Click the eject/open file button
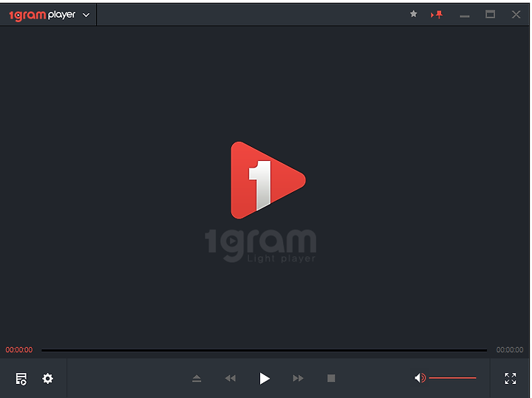 click(197, 378)
